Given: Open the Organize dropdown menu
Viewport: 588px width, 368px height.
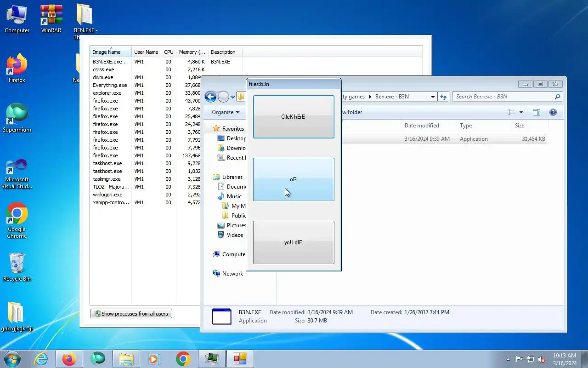Looking at the screenshot, I should 226,112.
